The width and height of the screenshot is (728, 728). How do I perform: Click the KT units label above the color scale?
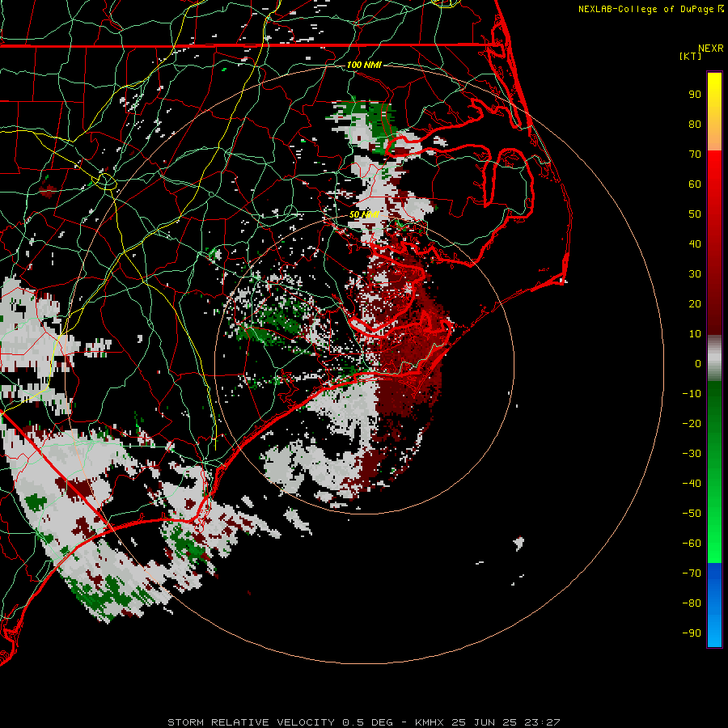point(691,56)
